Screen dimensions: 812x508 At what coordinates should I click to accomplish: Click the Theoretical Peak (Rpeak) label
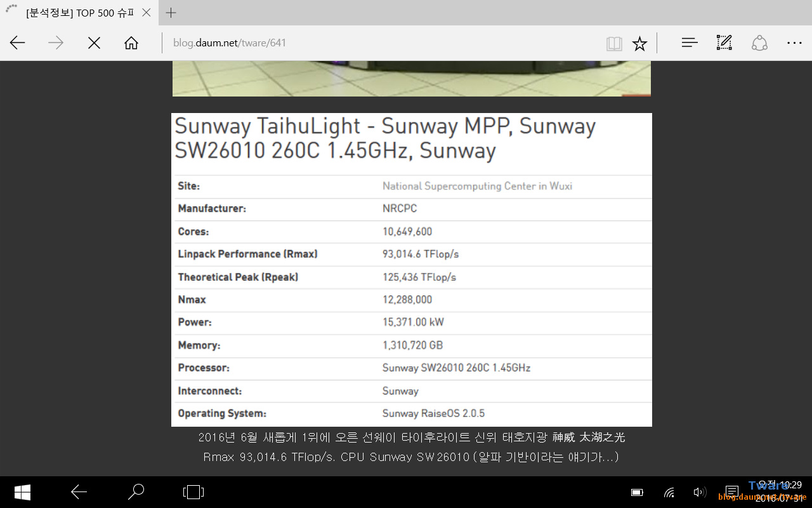coord(238,277)
